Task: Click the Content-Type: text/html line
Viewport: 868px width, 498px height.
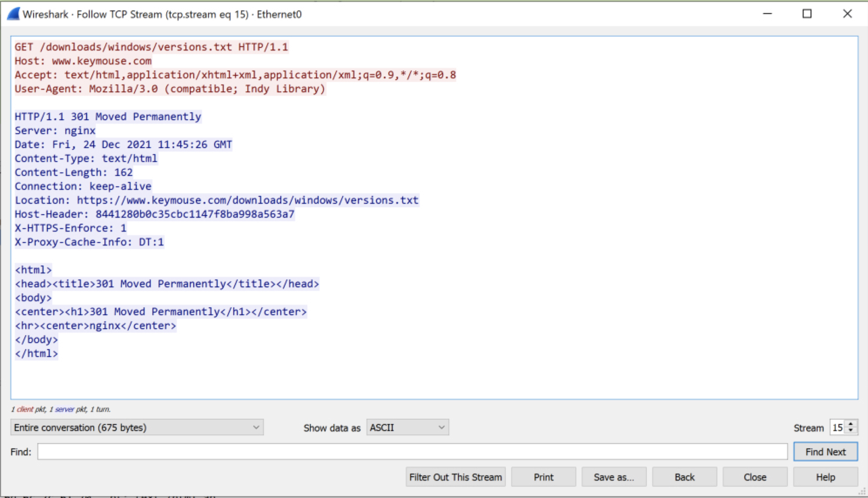Action: [x=86, y=158]
